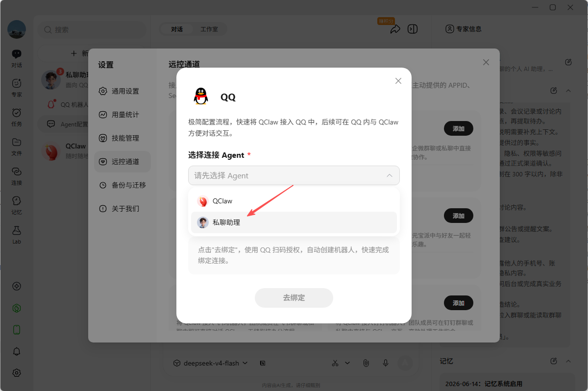The width and height of the screenshot is (588, 391).
Task: Open 关于我们 in settings sidebar
Action: click(122, 209)
